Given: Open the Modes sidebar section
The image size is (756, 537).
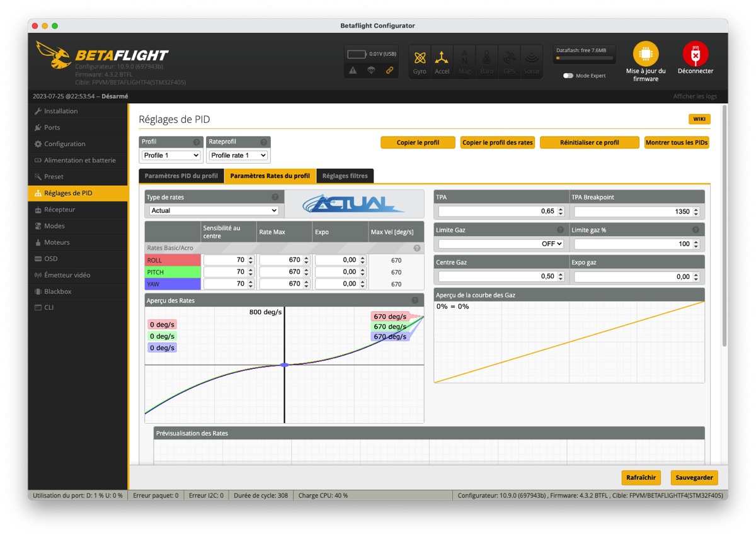Looking at the screenshot, I should tap(77, 226).
